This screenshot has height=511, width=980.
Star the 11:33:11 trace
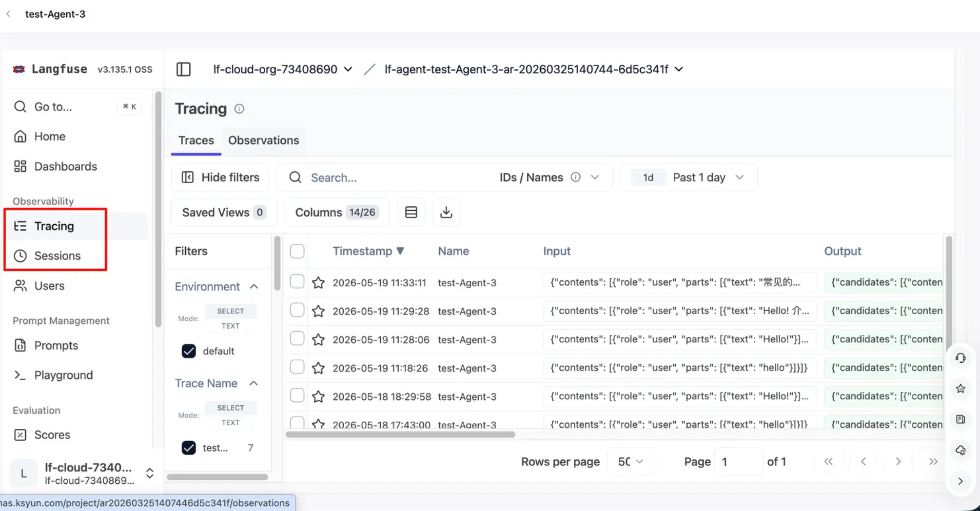click(x=318, y=282)
